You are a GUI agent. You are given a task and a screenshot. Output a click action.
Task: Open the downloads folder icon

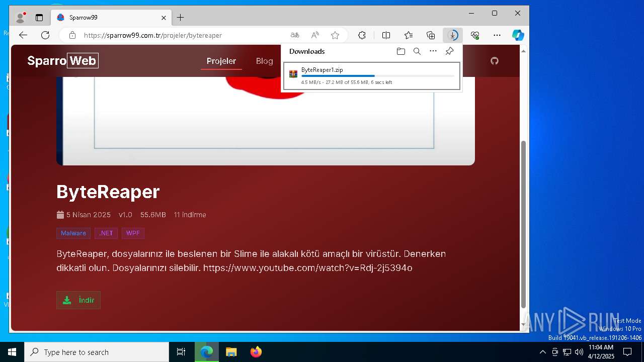coord(401,51)
